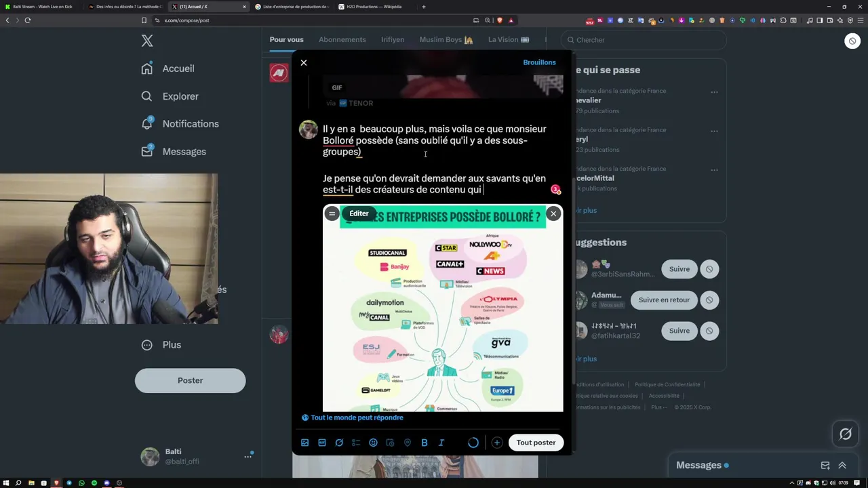Screen dimensions: 868x488
Task: Open the browser hamburger menu
Action: click(861, 20)
